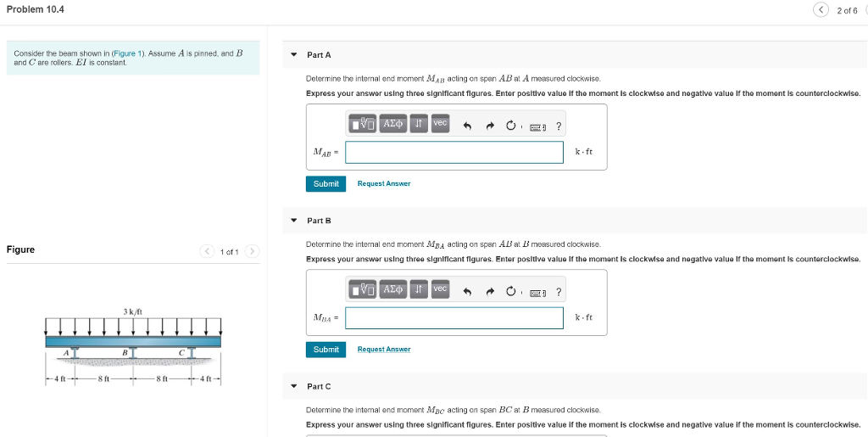Open the Figure 1 link in problem text

click(x=129, y=53)
